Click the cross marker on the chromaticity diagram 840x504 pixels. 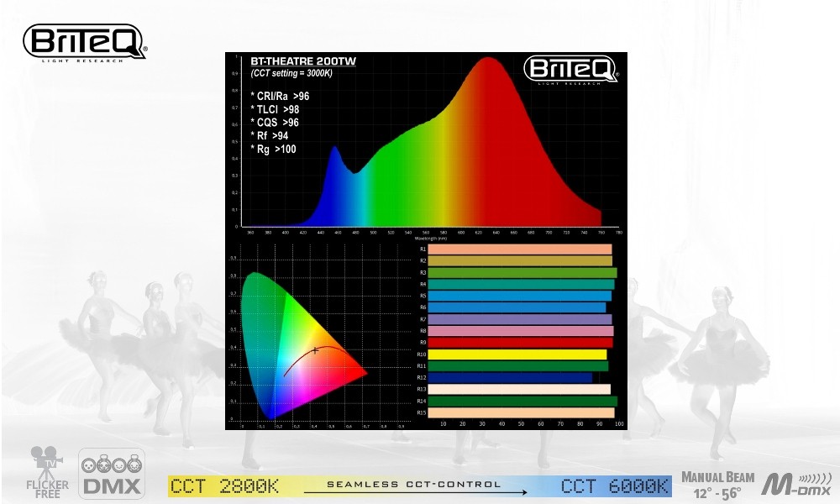coord(316,350)
